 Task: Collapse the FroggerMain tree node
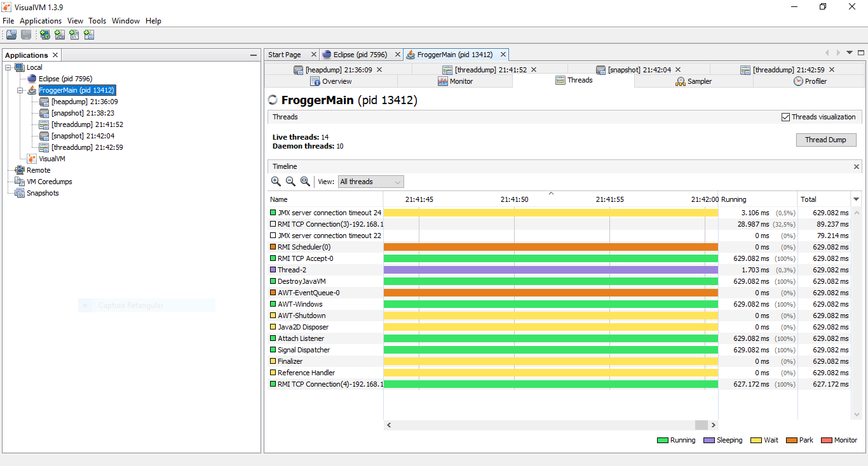20,90
